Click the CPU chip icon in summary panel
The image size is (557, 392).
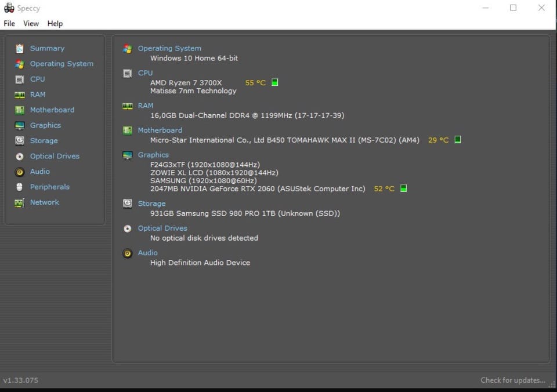pyautogui.click(x=128, y=74)
